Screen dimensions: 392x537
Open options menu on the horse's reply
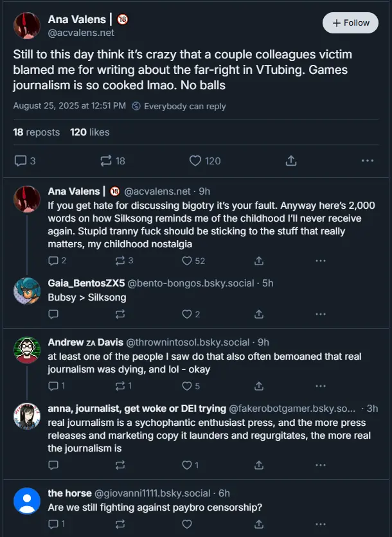coord(321,524)
